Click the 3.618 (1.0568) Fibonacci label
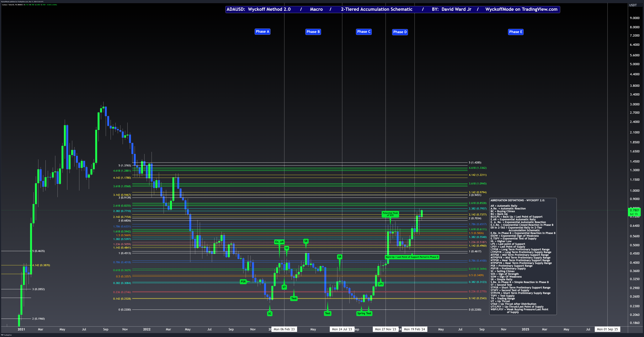This screenshot has height=337, width=644. [x=122, y=186]
